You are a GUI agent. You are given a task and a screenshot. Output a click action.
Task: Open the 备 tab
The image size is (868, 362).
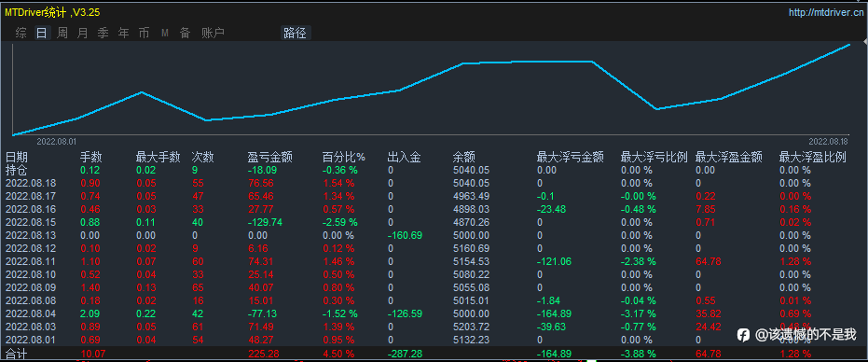(x=185, y=34)
